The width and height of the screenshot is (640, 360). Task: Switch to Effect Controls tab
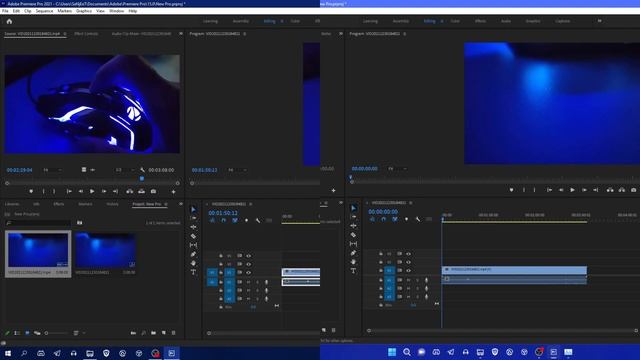(86, 33)
